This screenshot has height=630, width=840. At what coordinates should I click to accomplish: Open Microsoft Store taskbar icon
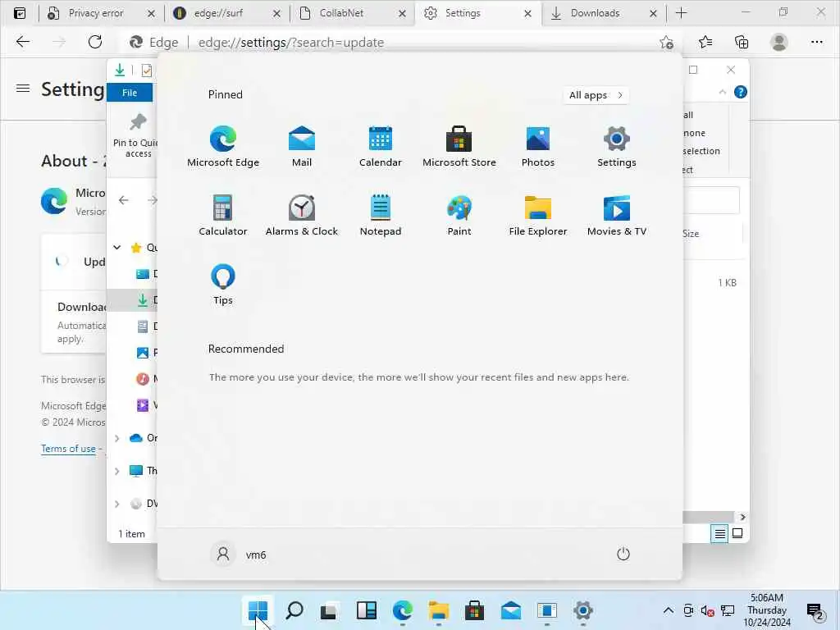pos(474,610)
